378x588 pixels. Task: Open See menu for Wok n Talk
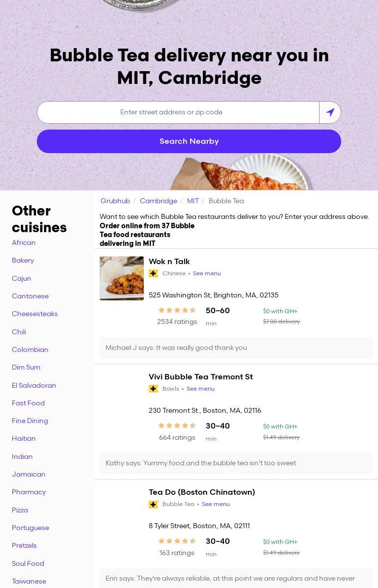click(207, 273)
